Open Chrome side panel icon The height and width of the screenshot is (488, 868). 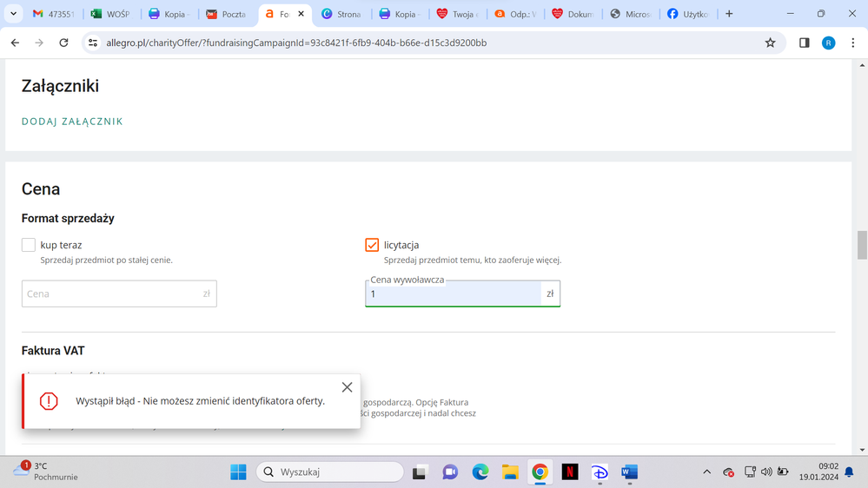coord(804,43)
